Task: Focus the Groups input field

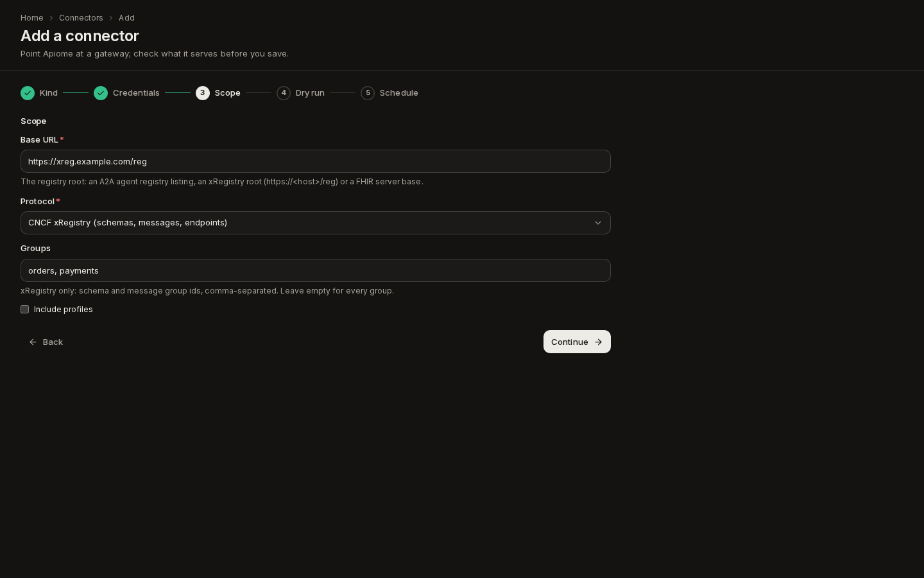Action: tap(316, 270)
